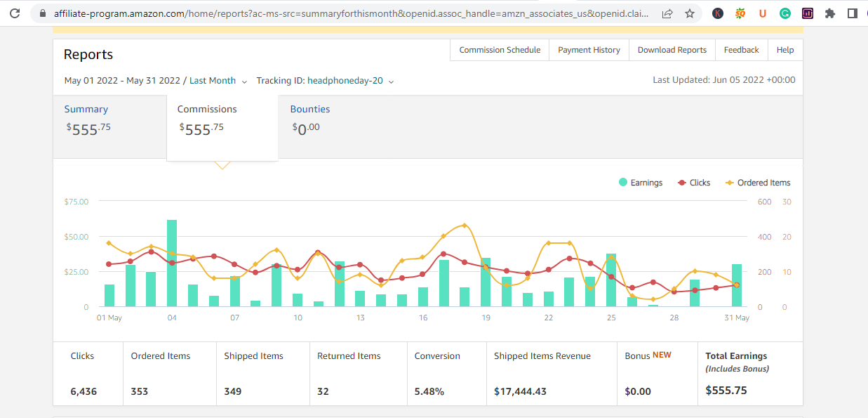Click the 01 May date axis label
The image size is (868, 418).
pos(109,318)
